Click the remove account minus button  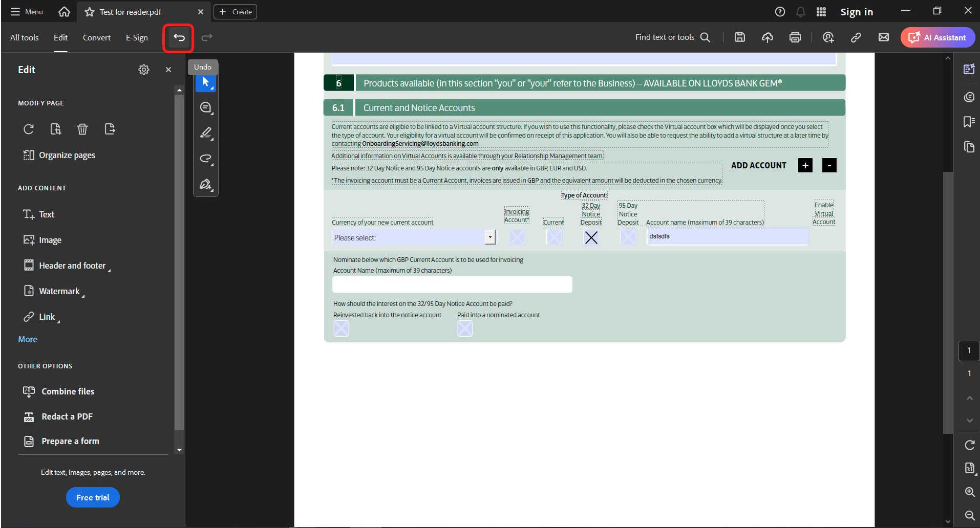point(829,165)
